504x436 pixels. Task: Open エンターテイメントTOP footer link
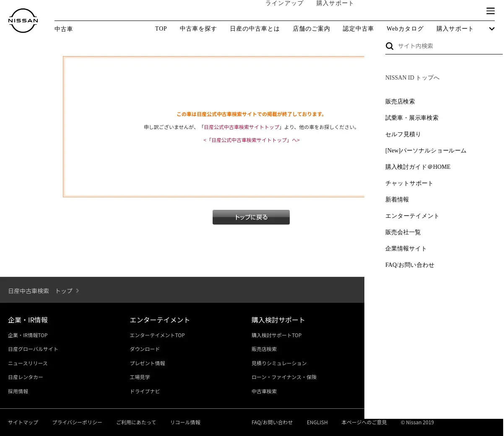pos(157,335)
